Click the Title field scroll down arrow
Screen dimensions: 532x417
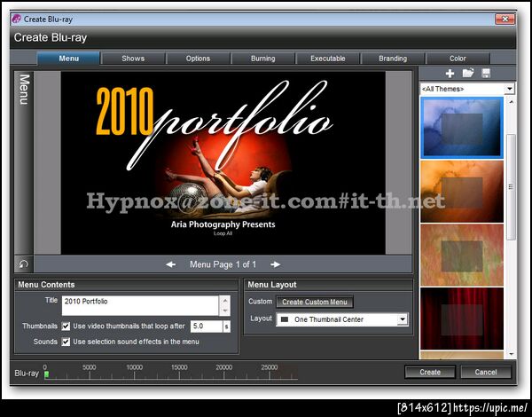tap(225, 311)
